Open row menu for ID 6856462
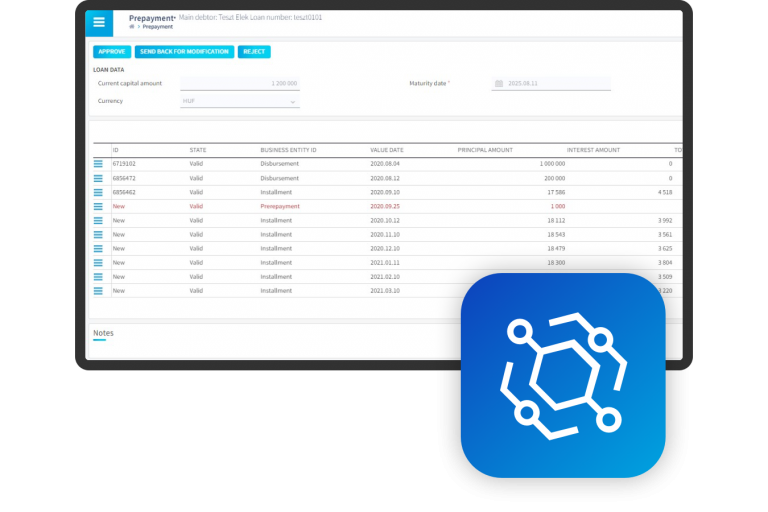Image resolution: width=768 pixels, height=512 pixels. pyautogui.click(x=98, y=192)
